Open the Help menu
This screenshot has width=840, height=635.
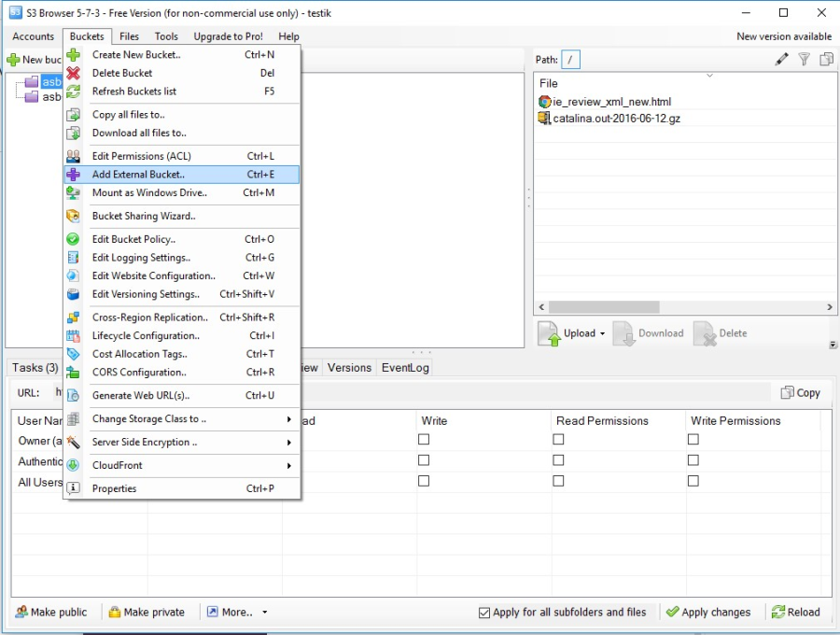coord(288,36)
